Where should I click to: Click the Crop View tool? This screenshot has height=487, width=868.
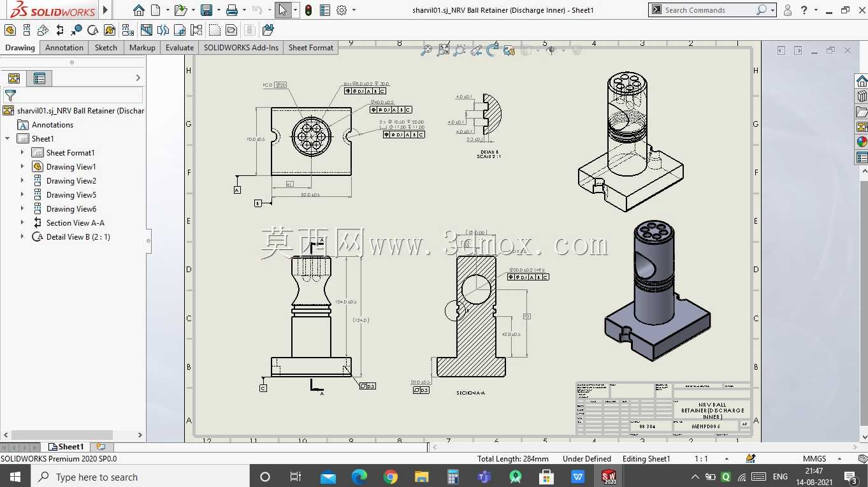(180, 30)
